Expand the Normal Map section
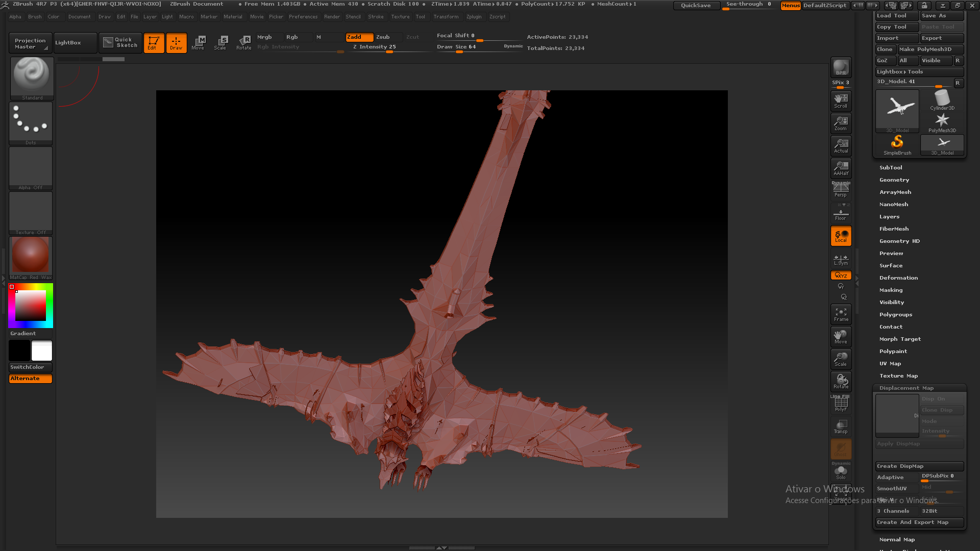Screen dimensions: 980x551 coord(897,540)
